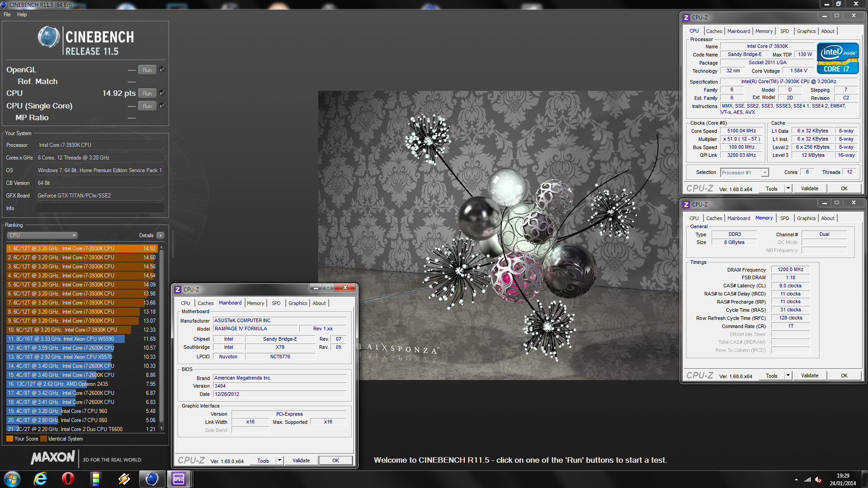Click the Intel Core i7 logo badge
868x488 pixels.
coord(838,58)
